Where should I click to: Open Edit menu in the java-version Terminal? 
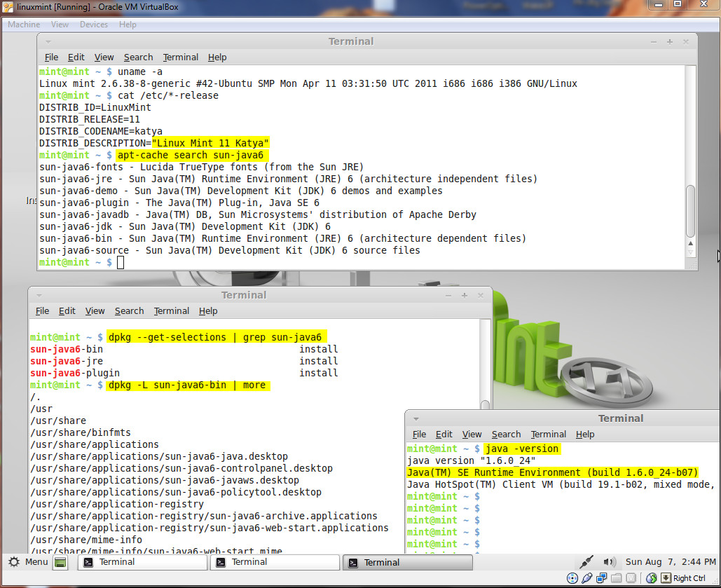444,435
